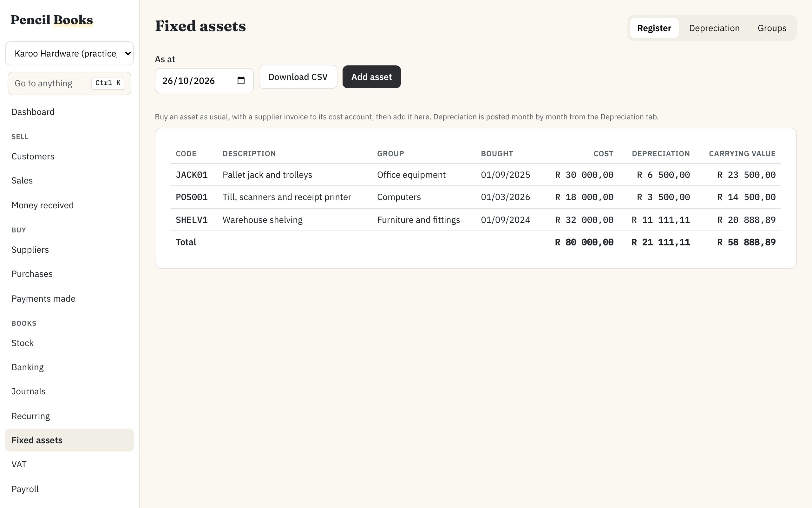Click Pallet jack and trolleys description
The height and width of the screenshot is (508, 812).
tap(267, 175)
